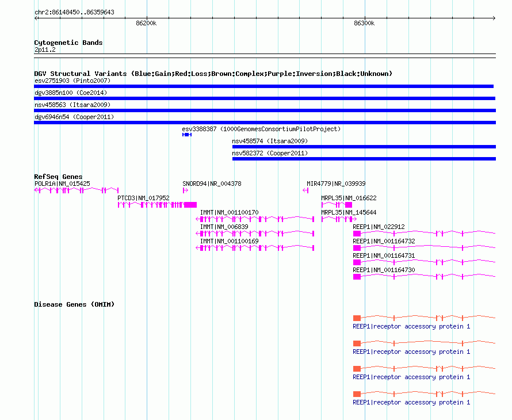Select the Cytogenetic Bands track title
The image size is (512, 420).
pos(68,43)
